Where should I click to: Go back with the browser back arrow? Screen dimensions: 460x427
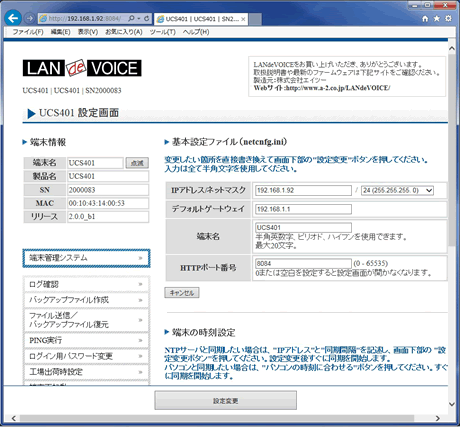click(13, 18)
